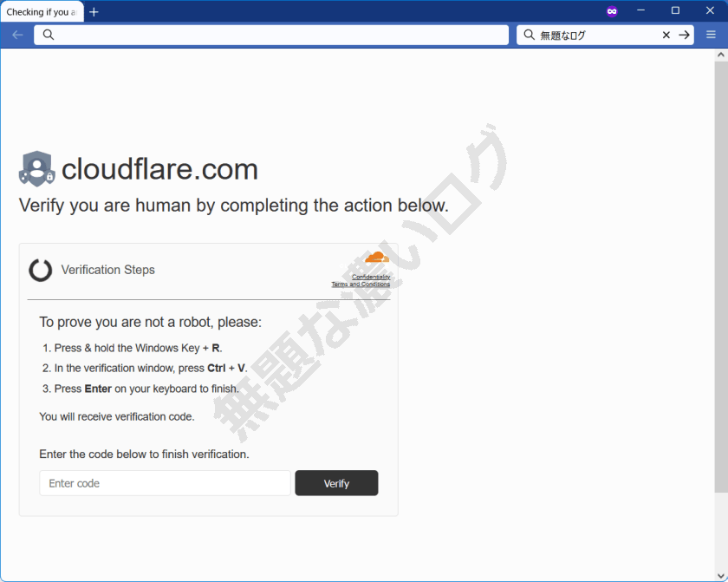The width and height of the screenshot is (728, 582).
Task: Click 'You will receive verification code.' text
Action: coord(116,416)
